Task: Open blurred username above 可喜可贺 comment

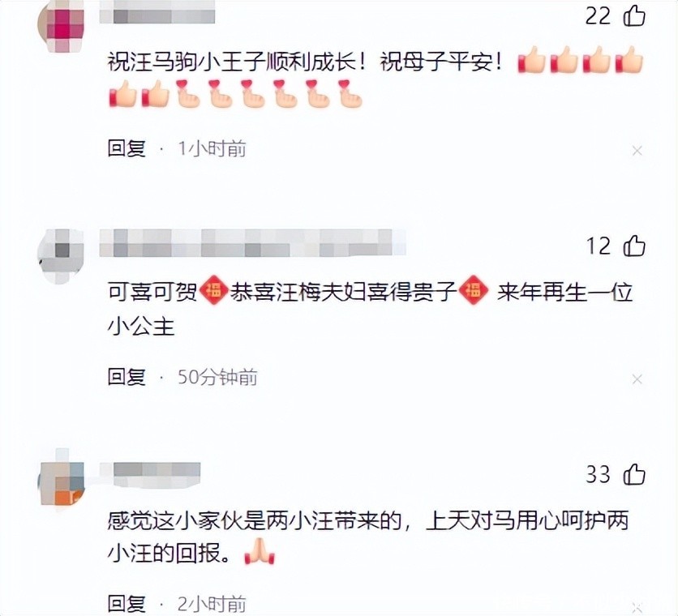Action: point(252,243)
